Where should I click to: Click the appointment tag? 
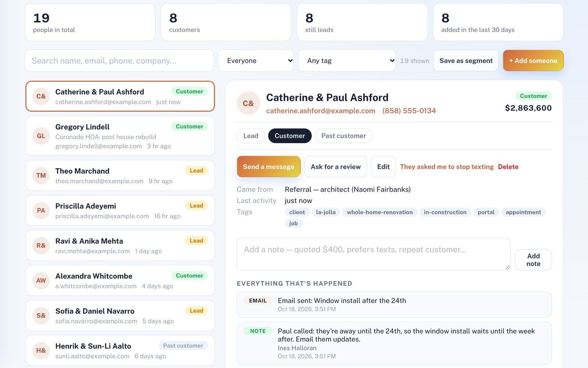(523, 212)
